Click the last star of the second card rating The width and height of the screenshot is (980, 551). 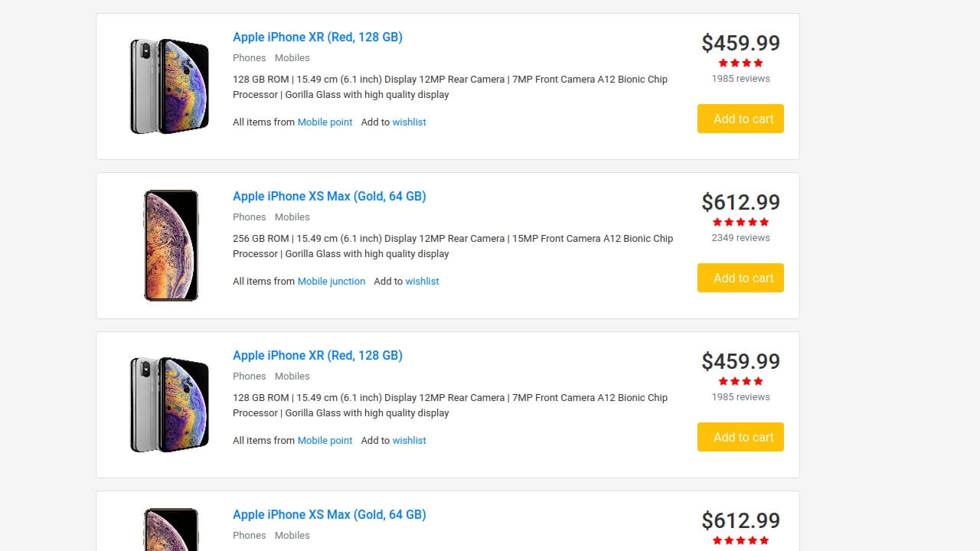point(765,222)
